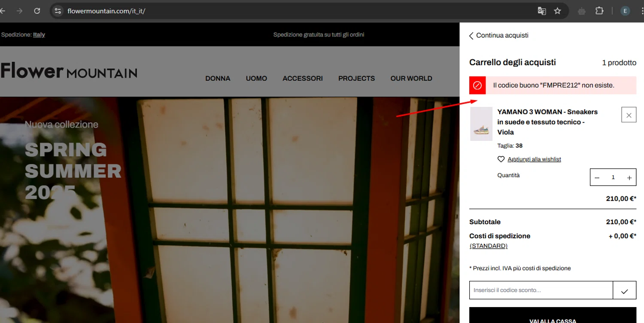Open the OUR WORLD menu
This screenshot has height=323, width=644.
click(x=411, y=79)
